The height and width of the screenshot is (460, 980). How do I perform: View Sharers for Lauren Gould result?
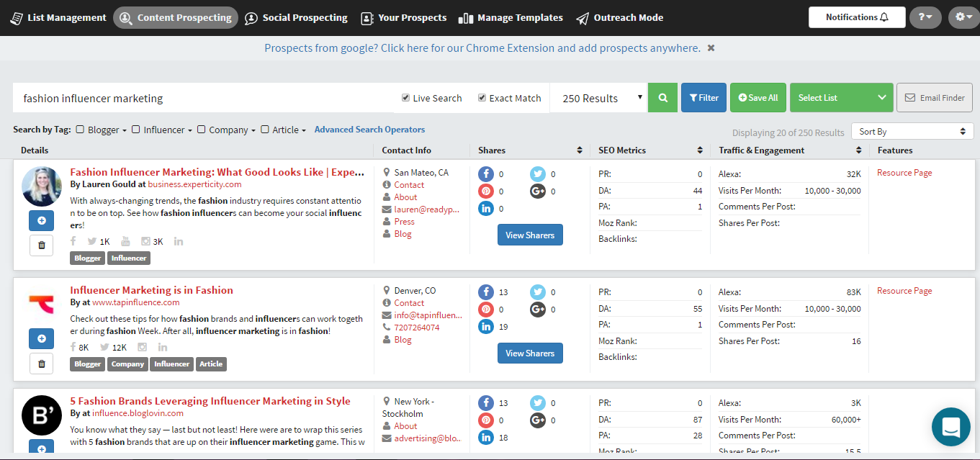point(530,235)
